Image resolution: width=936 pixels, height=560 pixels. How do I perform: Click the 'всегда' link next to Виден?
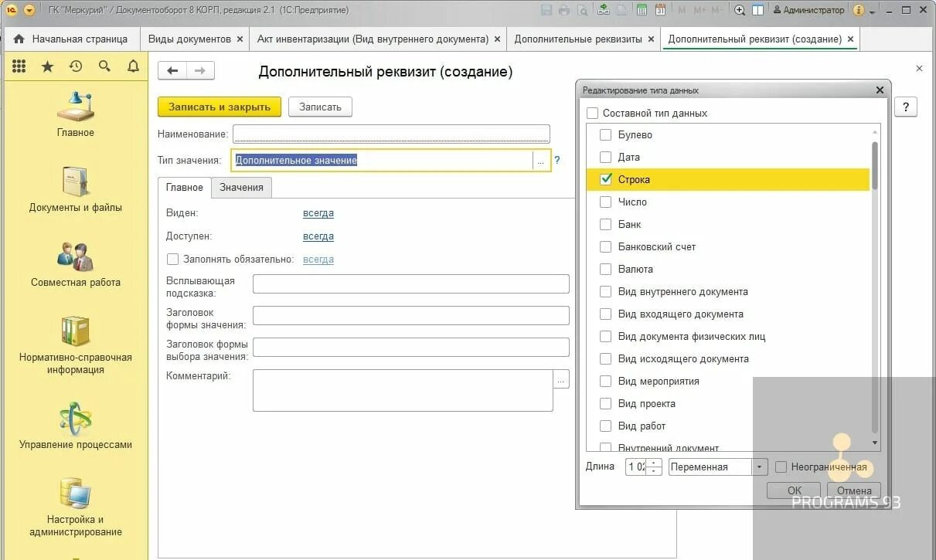pos(318,213)
